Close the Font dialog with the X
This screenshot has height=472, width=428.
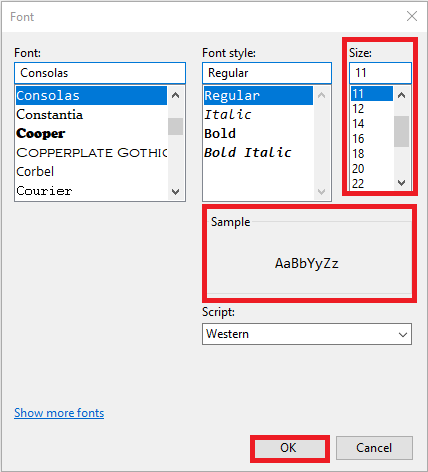pyautogui.click(x=412, y=16)
